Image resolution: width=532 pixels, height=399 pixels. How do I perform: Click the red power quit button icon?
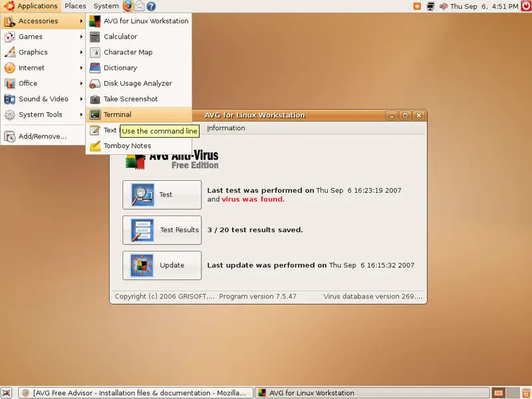[x=526, y=6]
